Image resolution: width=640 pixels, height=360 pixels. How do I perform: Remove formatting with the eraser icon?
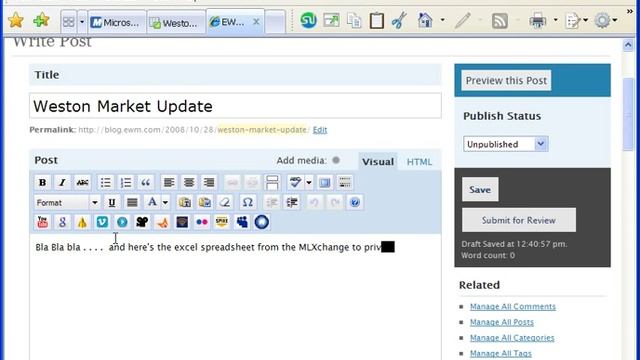pos(224,202)
